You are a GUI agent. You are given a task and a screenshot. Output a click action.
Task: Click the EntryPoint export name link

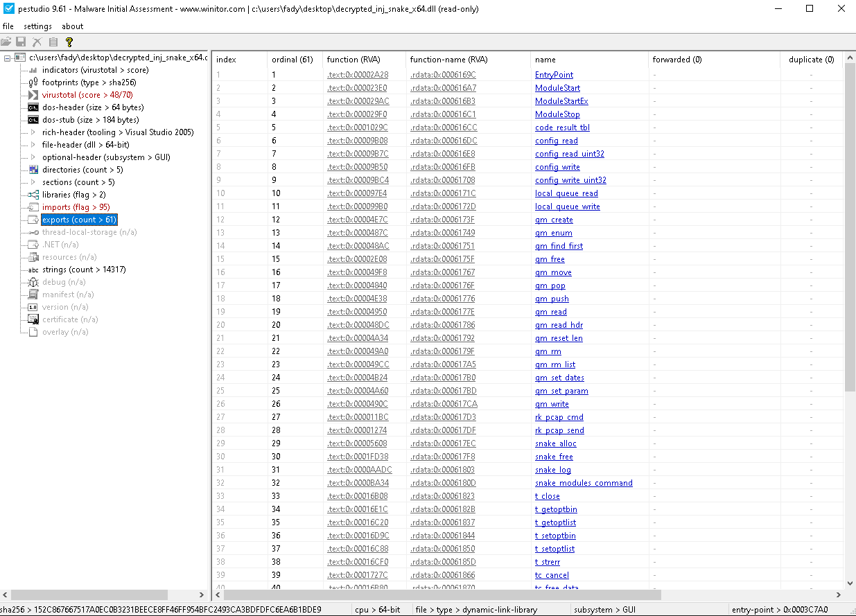[x=554, y=75]
